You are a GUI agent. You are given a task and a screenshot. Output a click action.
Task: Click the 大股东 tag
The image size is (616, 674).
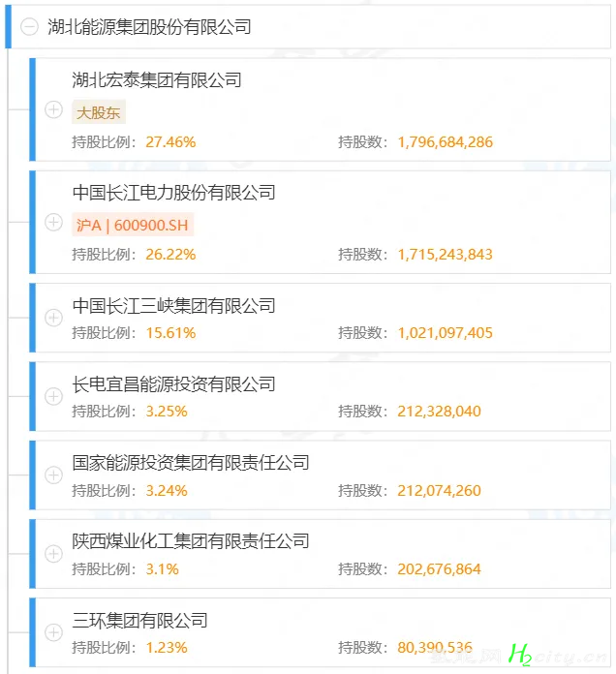point(99,112)
